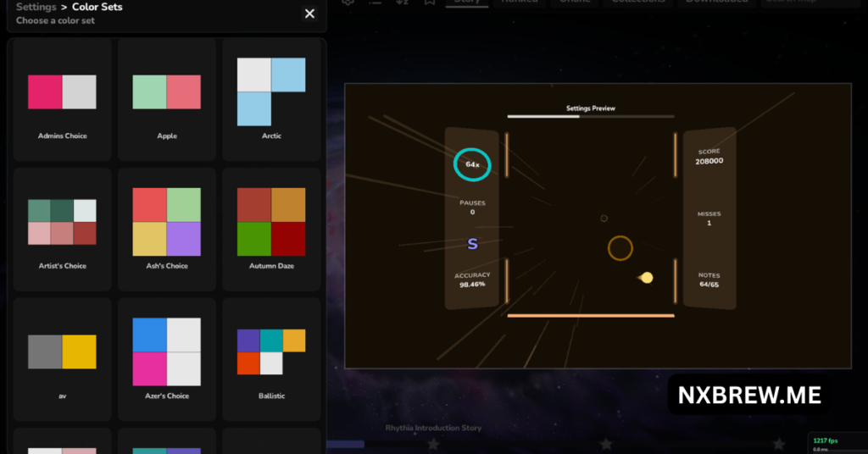Click the filter lines icon

pos(376,3)
